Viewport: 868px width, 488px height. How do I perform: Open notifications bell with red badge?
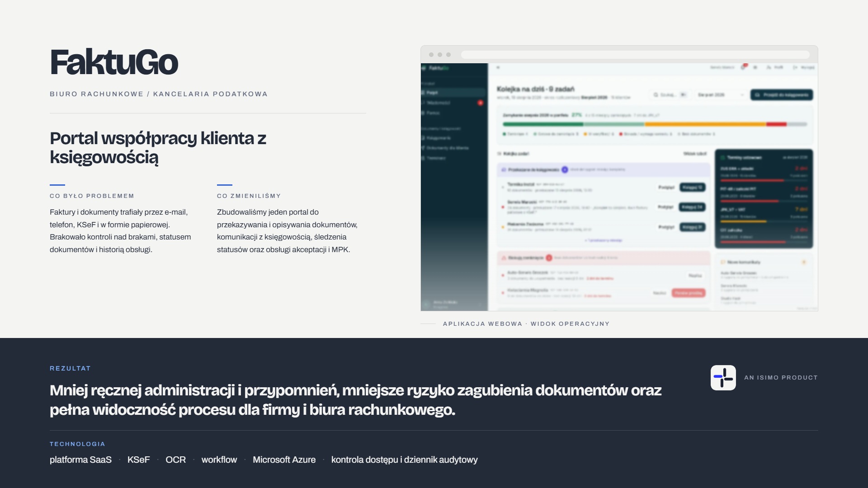point(743,67)
